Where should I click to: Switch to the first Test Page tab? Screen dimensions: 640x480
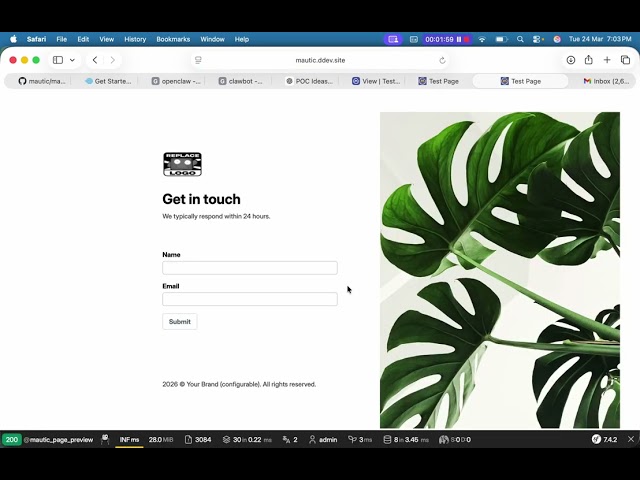point(438,81)
